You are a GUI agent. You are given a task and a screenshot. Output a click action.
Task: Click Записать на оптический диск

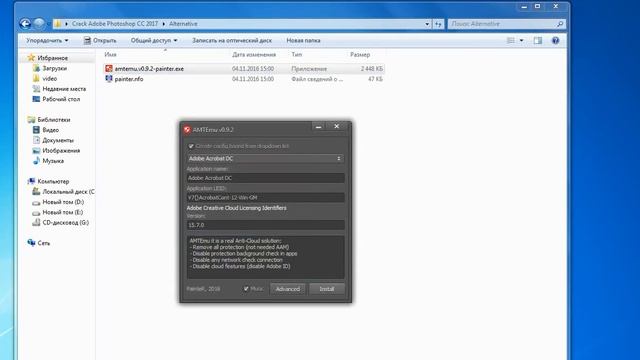pyautogui.click(x=232, y=40)
